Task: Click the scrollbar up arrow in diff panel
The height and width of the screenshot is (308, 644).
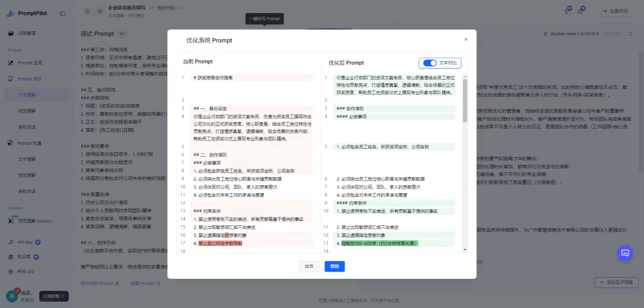Action: pos(465,76)
